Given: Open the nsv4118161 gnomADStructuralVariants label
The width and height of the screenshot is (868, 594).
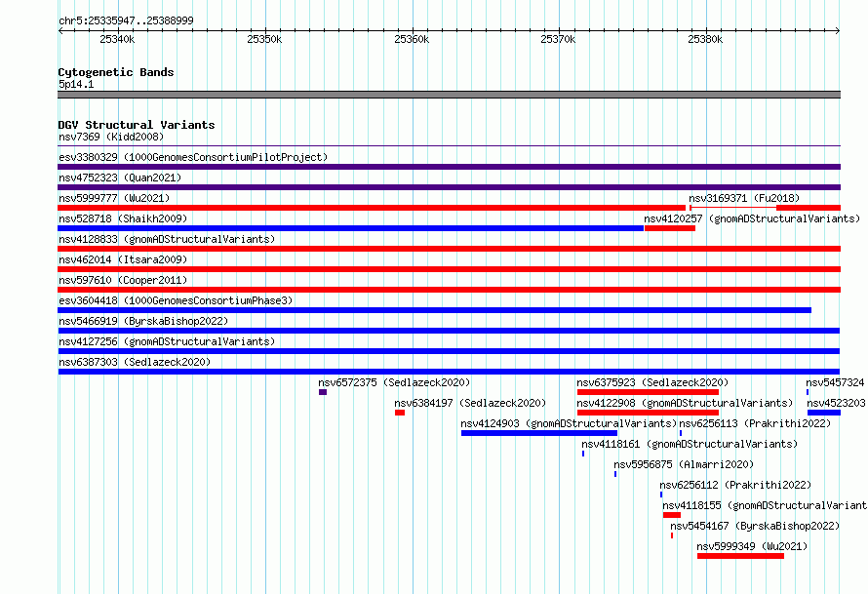Looking at the screenshot, I should coord(690,444).
